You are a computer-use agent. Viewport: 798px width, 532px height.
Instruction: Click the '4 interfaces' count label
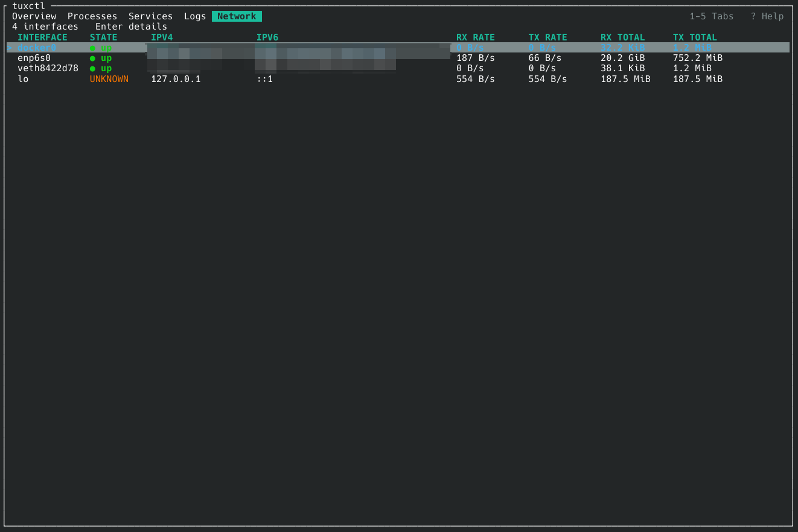[45, 27]
